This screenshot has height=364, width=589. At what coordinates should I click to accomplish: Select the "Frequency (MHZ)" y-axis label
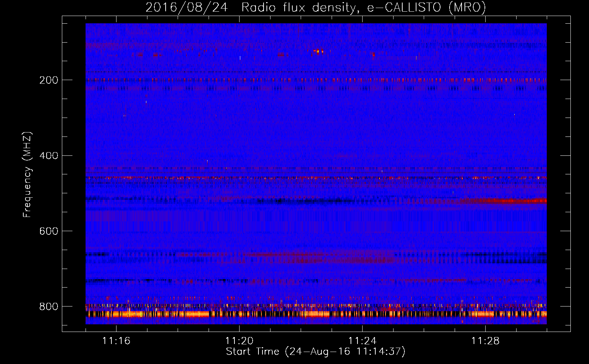(27, 175)
